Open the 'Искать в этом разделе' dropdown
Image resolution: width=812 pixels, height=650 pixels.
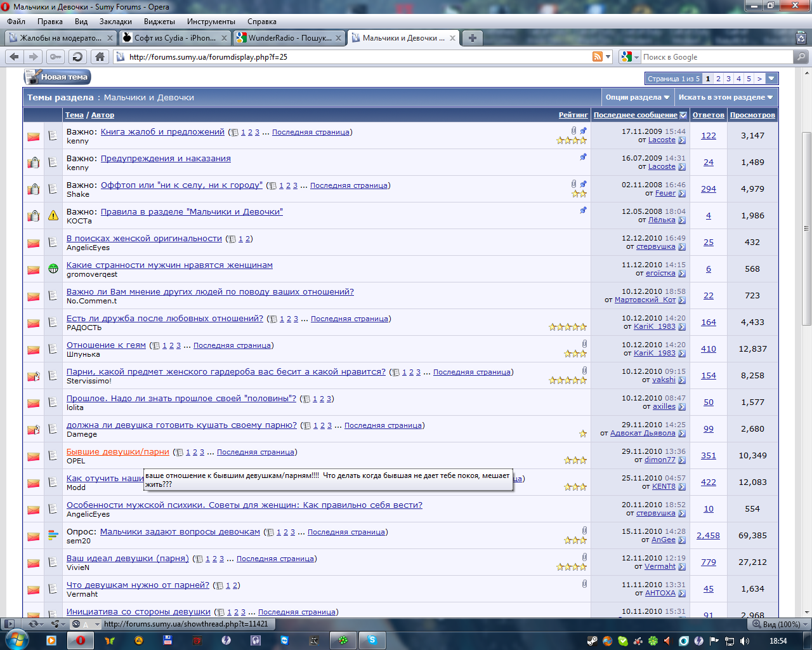tap(725, 97)
